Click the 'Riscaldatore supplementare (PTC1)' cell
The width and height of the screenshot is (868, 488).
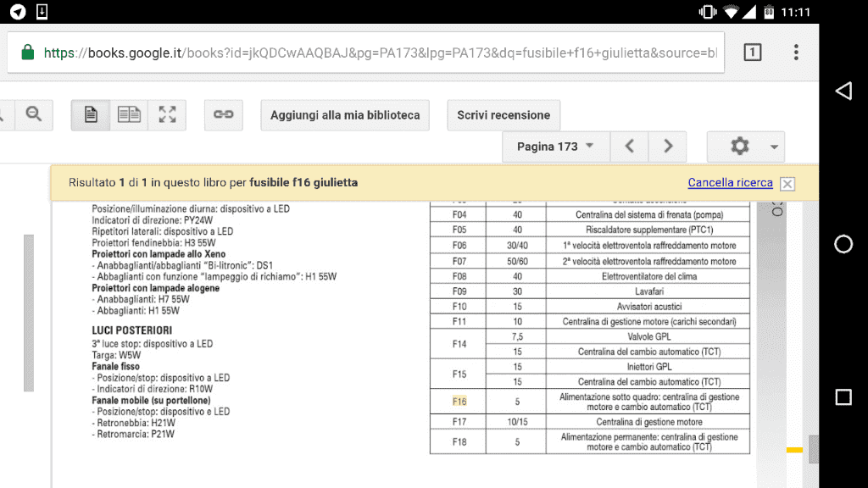pos(648,230)
